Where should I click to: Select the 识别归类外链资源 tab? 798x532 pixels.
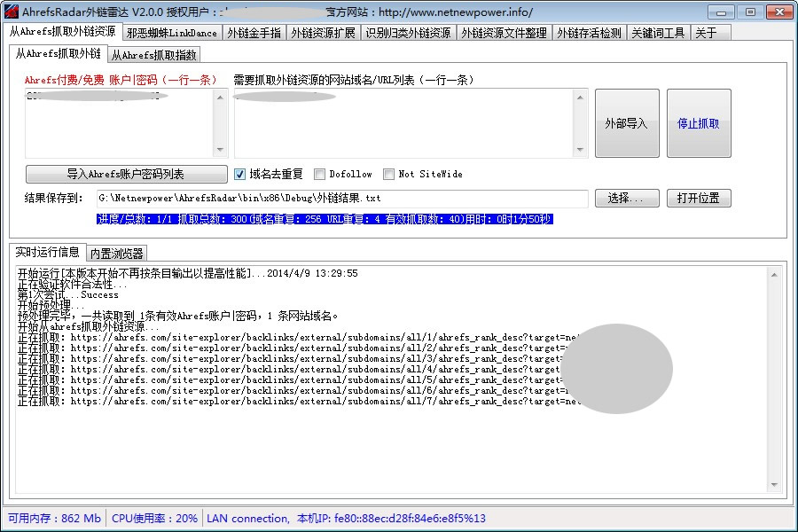point(408,33)
